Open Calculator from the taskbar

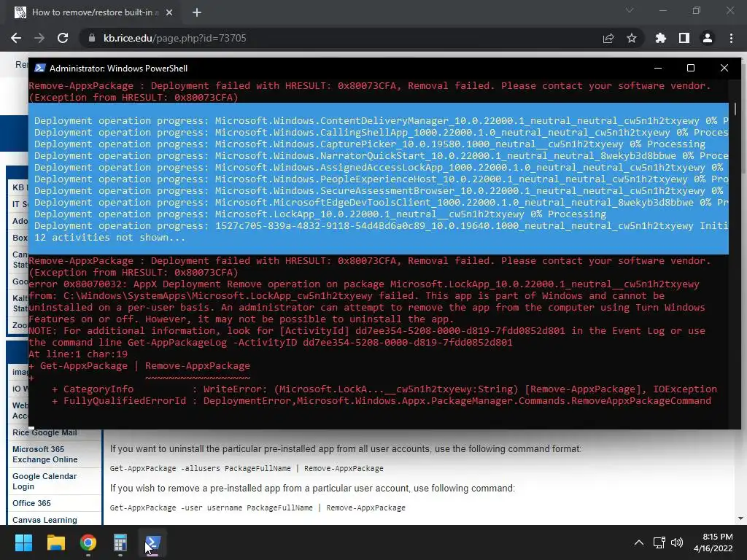(120, 542)
